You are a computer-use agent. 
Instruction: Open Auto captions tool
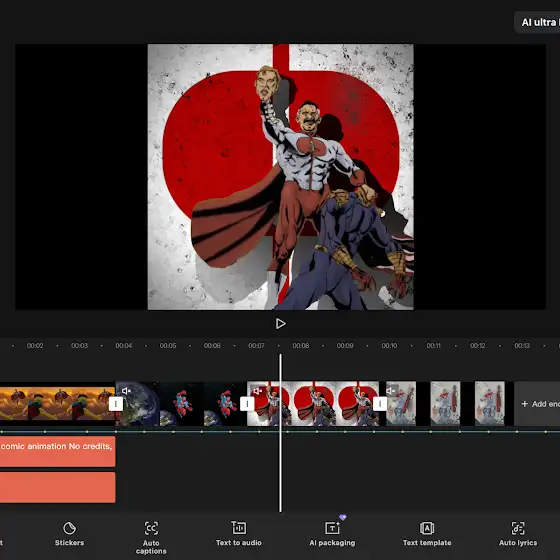point(151,538)
